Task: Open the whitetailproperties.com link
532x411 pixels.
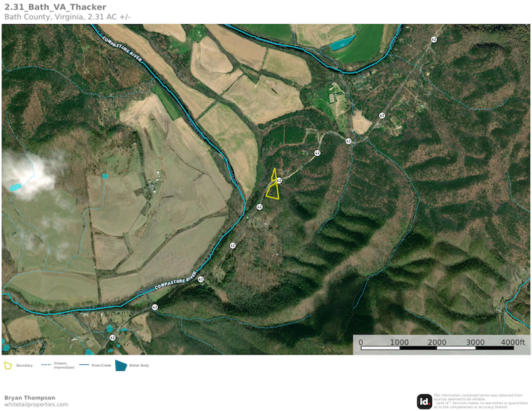Action: pos(36,405)
